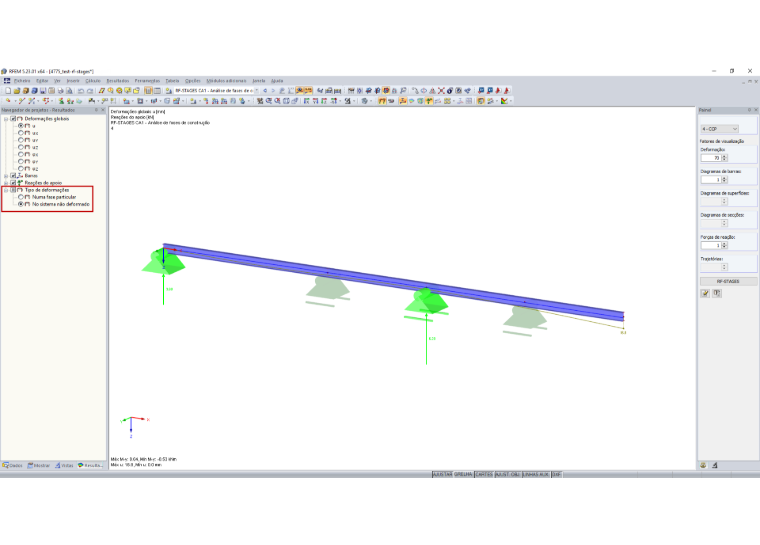Select the φz rotation radio button

(x=21, y=169)
